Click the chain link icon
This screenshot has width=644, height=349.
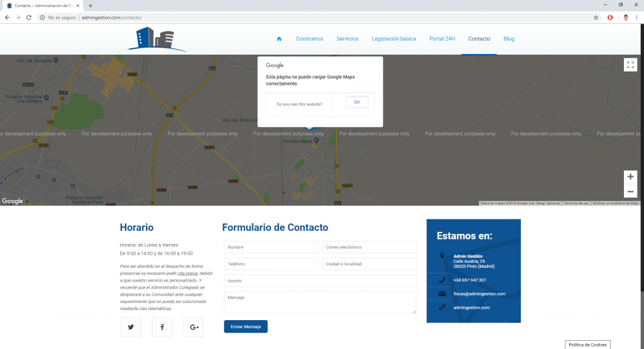[442, 307]
